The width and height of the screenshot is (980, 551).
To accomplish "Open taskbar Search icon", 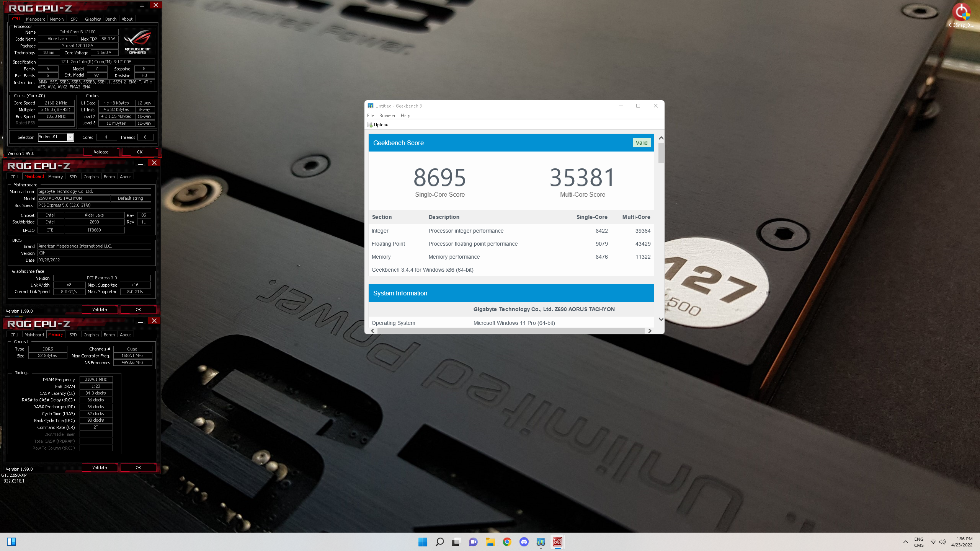I will (x=439, y=542).
